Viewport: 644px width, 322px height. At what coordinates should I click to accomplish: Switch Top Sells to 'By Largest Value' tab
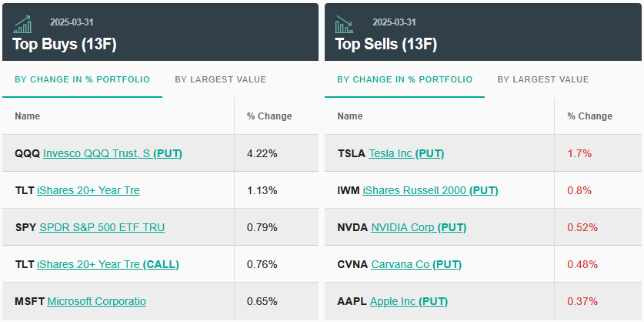click(542, 79)
